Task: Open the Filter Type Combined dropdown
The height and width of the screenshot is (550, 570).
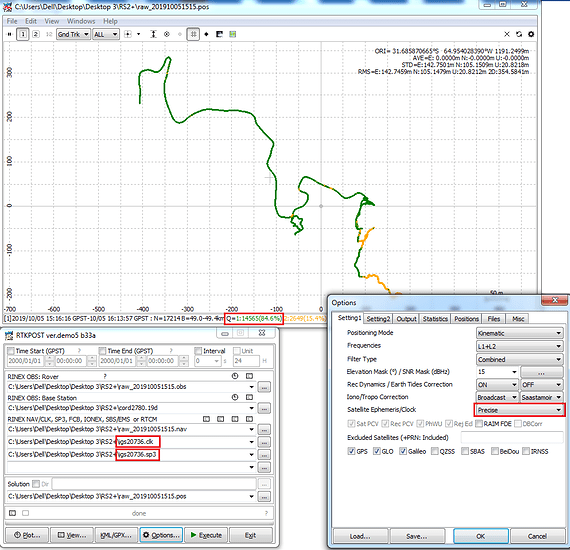Action: pyautogui.click(x=519, y=360)
